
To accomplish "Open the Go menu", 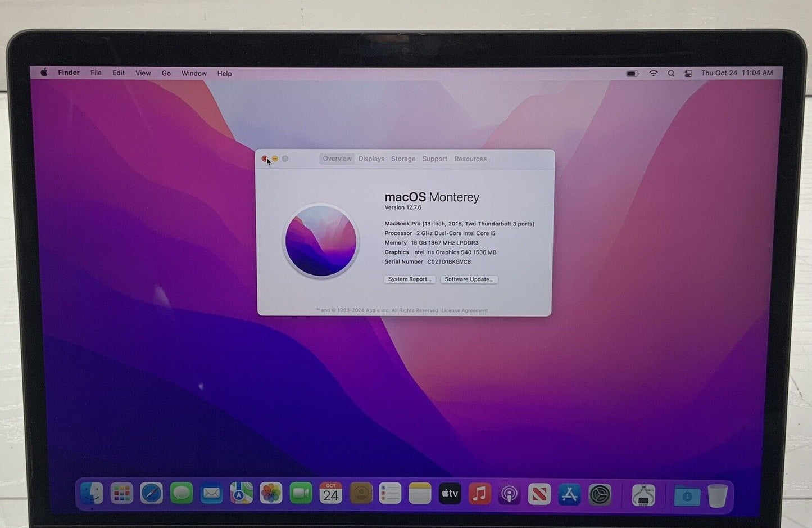I will tap(166, 73).
